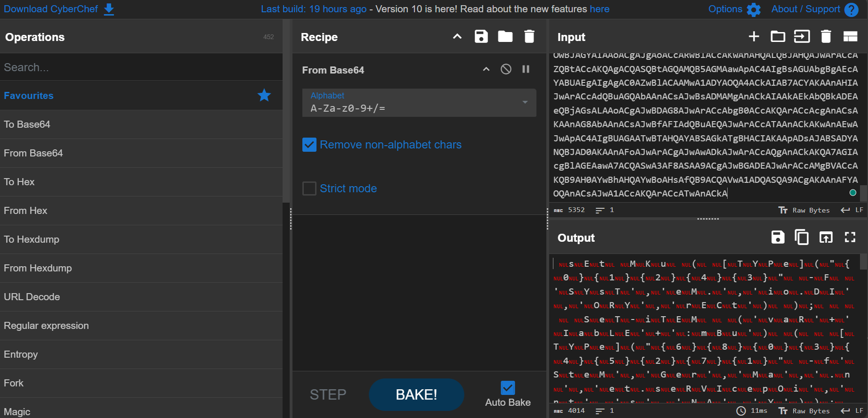This screenshot has height=418, width=868.
Task: Copy raw output to clipboard
Action: [802, 237]
